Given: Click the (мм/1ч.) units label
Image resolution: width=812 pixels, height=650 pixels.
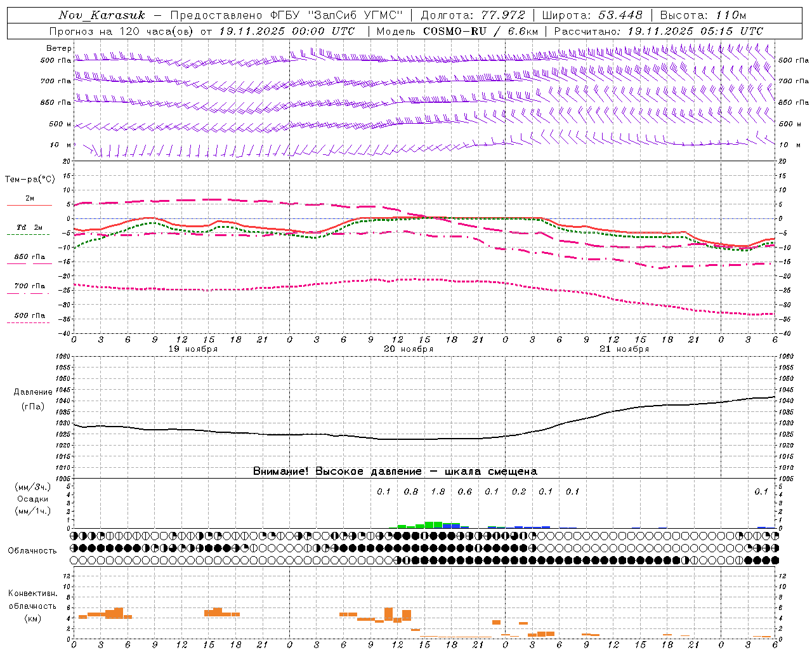Looking at the screenshot, I should pyautogui.click(x=33, y=511).
